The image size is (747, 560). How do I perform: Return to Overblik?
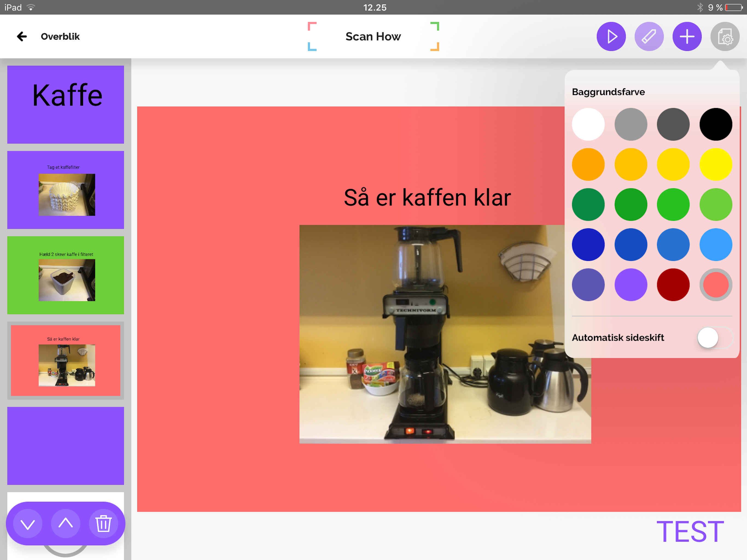tap(60, 36)
